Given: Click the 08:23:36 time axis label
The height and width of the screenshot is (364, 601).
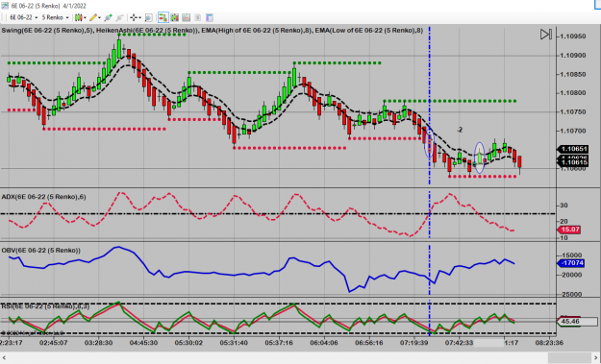Looking at the screenshot, I should click(549, 343).
